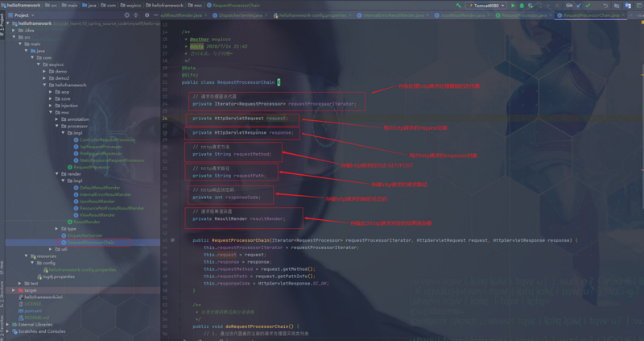The height and width of the screenshot is (341, 644).
Task: Select RequestProcessorChain in project tree
Action: [x=91, y=243]
